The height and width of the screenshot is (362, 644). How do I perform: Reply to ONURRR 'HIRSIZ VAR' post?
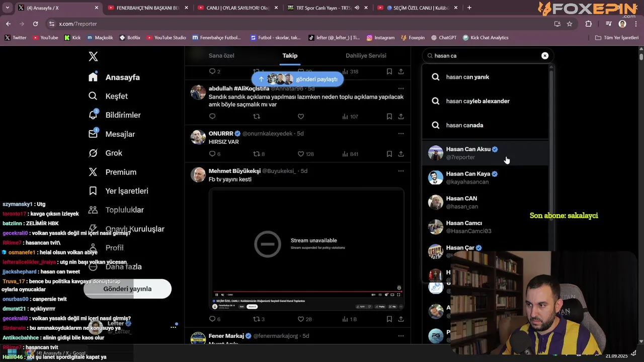[x=215, y=154]
